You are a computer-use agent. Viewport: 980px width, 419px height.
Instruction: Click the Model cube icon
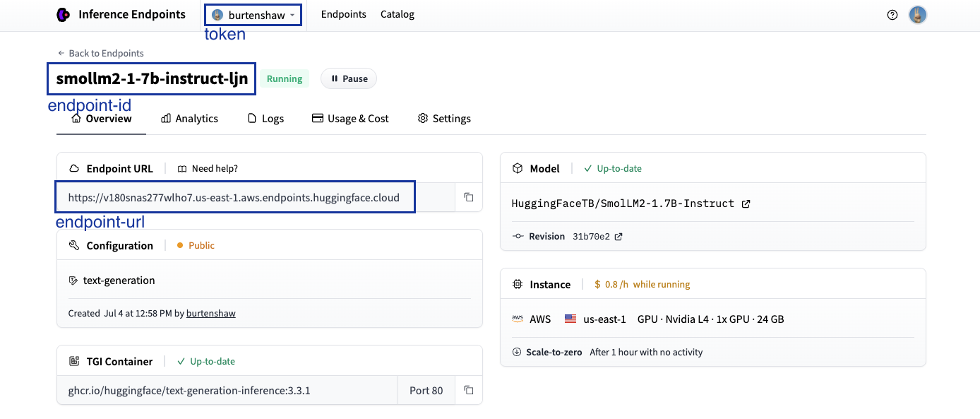518,168
